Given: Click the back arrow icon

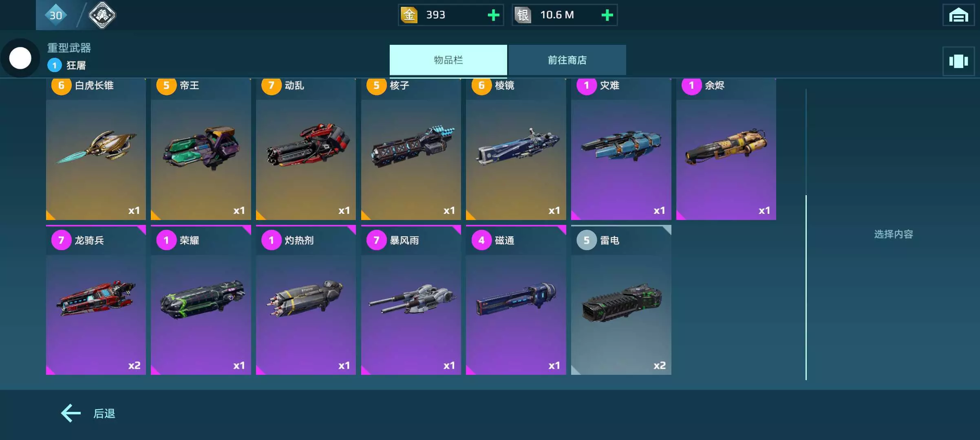Looking at the screenshot, I should click(x=71, y=413).
